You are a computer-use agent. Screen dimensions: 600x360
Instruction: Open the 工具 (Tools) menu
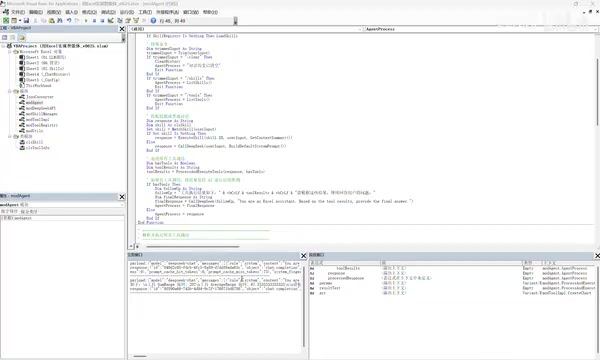[145, 12]
